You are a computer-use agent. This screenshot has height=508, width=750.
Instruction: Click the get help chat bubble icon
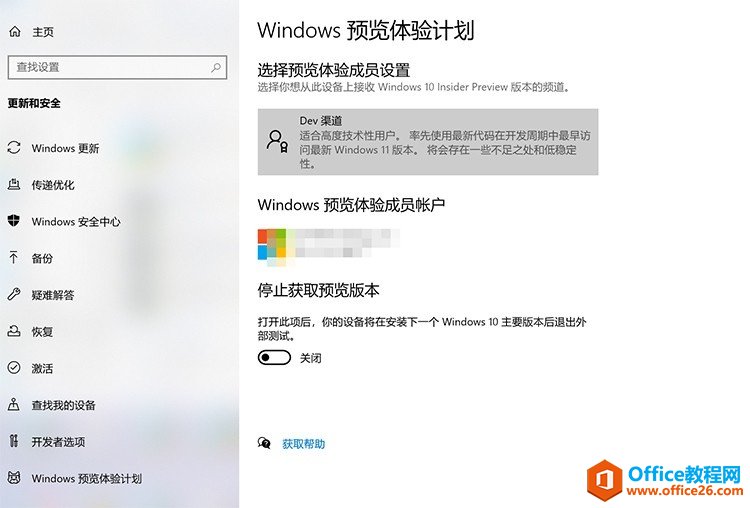(x=264, y=443)
